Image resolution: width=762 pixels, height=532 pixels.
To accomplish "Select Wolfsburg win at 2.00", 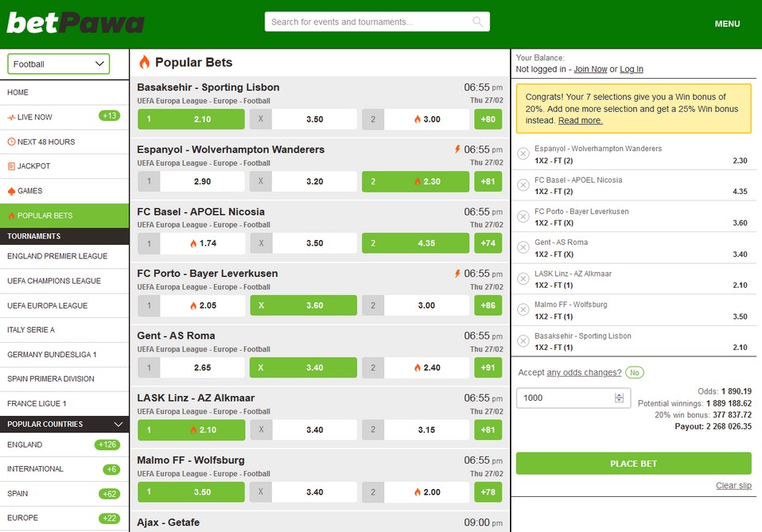I will coord(415,491).
